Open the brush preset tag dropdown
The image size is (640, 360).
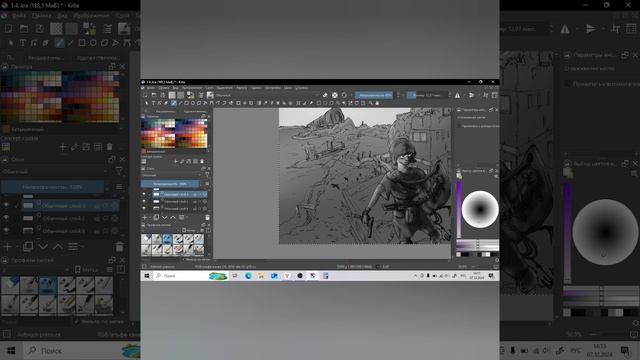pyautogui.click(x=160, y=231)
